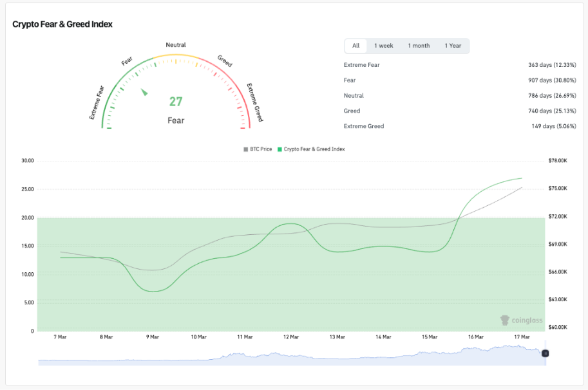Click the $72.00K price axis label
The width and height of the screenshot is (588, 390).
[558, 216]
